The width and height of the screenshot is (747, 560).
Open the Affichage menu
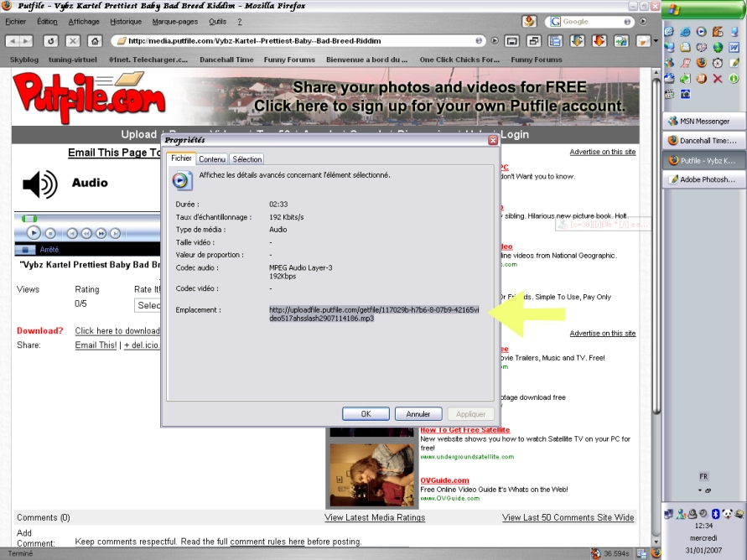84,22
